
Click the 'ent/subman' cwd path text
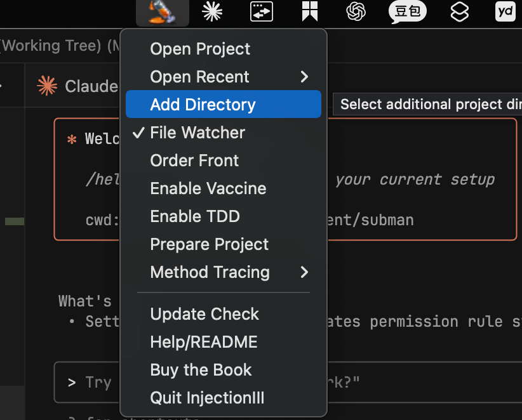(370, 220)
